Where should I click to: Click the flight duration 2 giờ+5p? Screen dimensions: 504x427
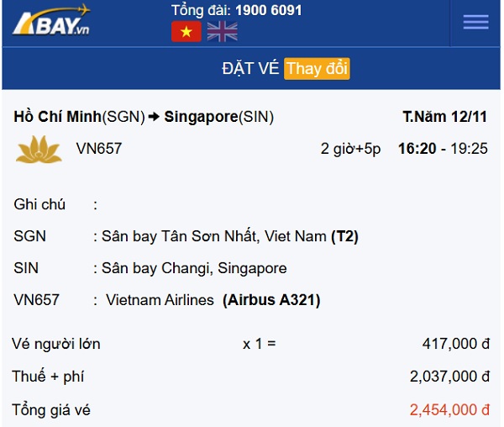click(x=350, y=149)
